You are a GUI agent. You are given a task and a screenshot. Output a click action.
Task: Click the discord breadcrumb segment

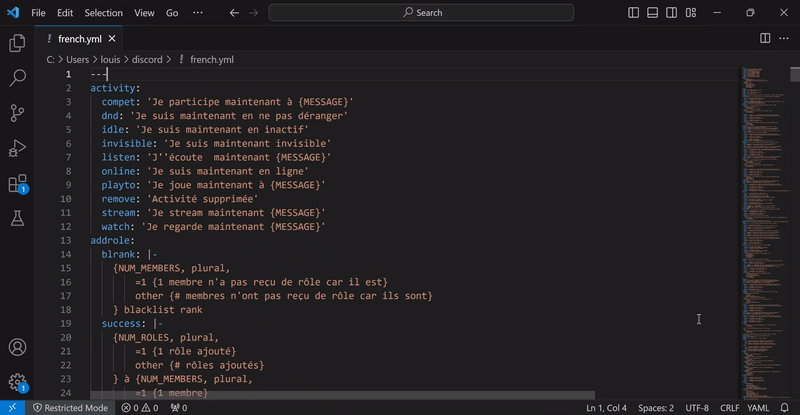[147, 60]
